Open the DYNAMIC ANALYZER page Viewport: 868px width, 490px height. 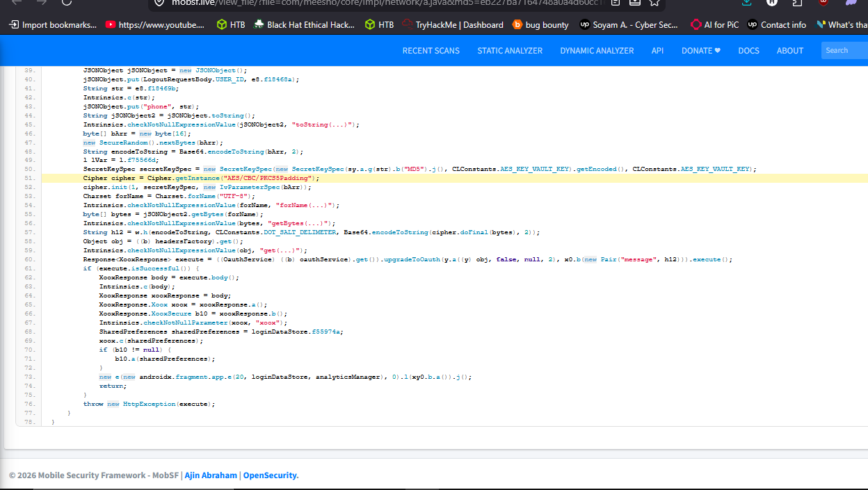pos(597,51)
